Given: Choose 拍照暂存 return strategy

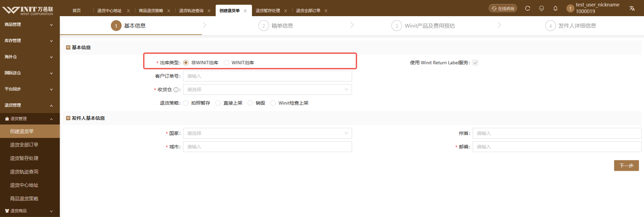Looking at the screenshot, I should tap(186, 103).
